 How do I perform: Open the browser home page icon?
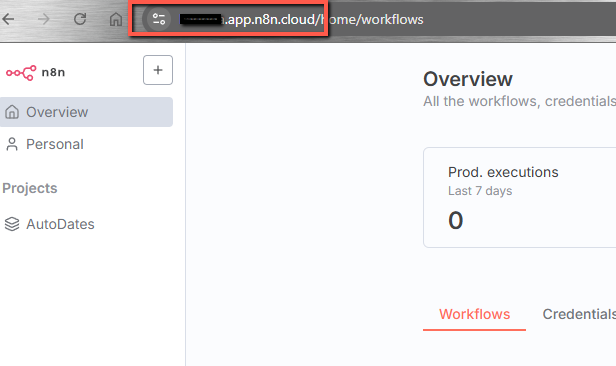click(x=116, y=19)
